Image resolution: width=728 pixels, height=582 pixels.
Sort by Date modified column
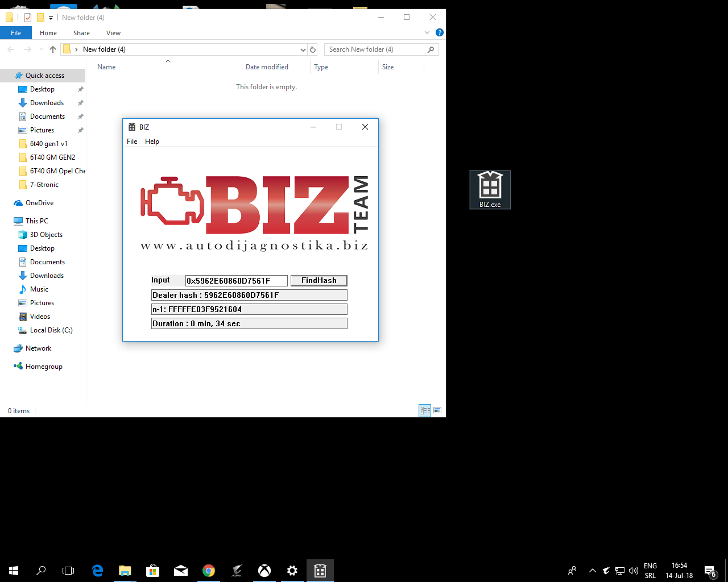coord(267,67)
